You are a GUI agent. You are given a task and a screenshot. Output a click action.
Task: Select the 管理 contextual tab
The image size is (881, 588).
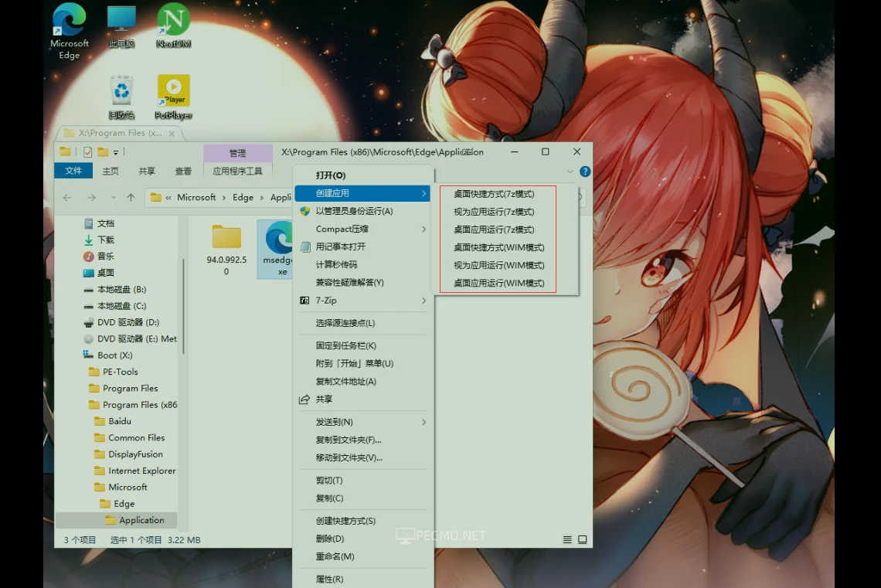pyautogui.click(x=238, y=153)
